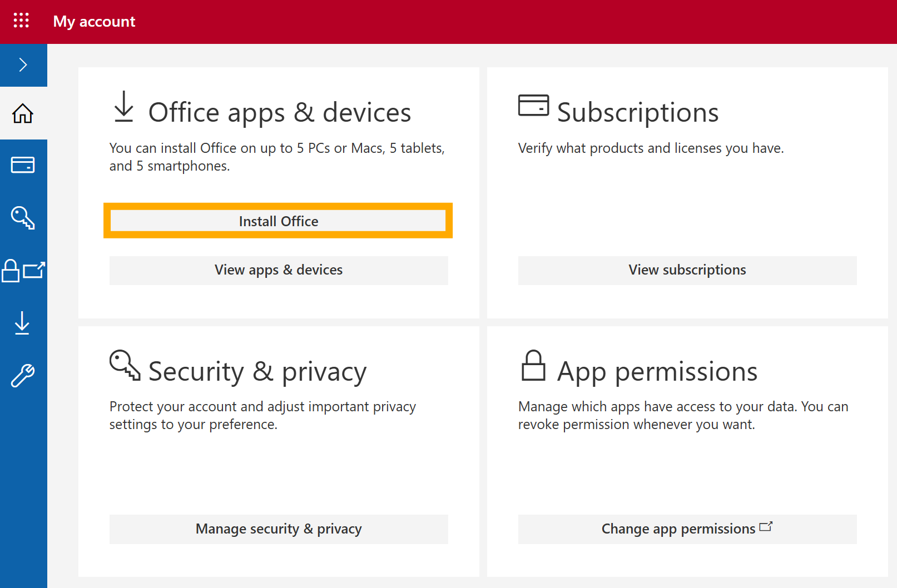Open Office apps download icon in sidebar
This screenshot has height=588, width=897.
[x=23, y=323]
